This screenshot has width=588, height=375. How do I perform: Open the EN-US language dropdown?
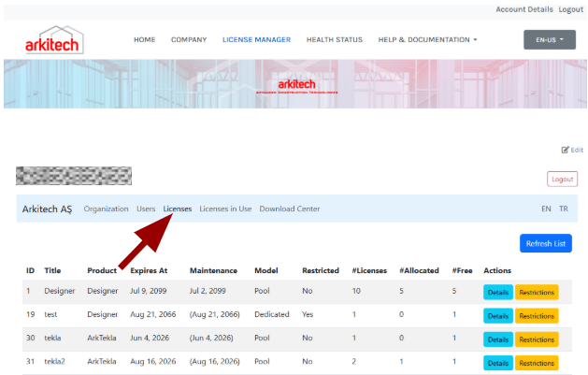[550, 40]
